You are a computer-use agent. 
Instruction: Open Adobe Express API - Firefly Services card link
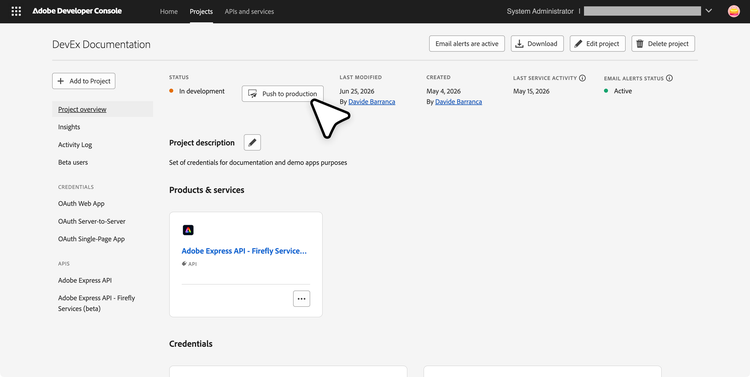[244, 251]
